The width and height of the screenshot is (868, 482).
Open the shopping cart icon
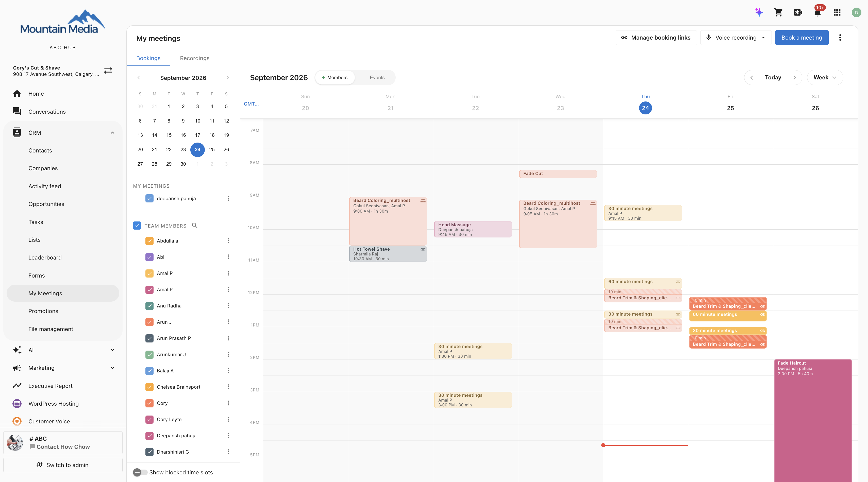[778, 12]
